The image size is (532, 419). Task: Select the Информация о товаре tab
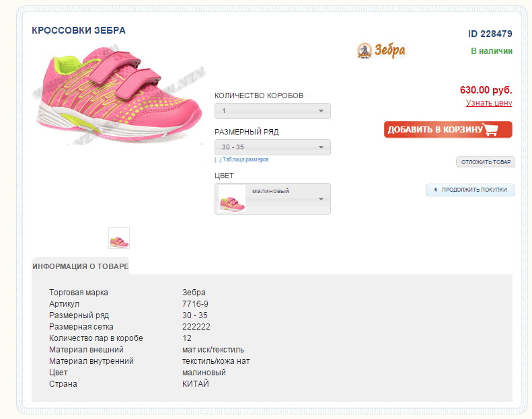(x=80, y=266)
